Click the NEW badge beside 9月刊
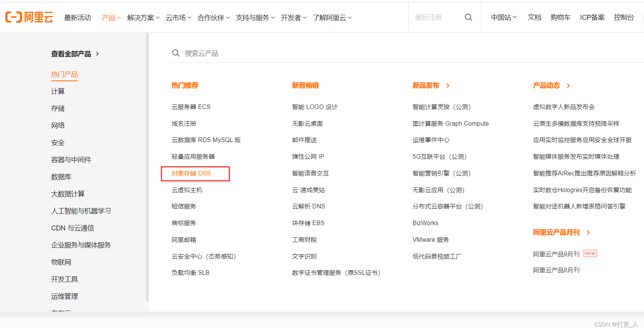The image size is (644, 331). point(590,254)
